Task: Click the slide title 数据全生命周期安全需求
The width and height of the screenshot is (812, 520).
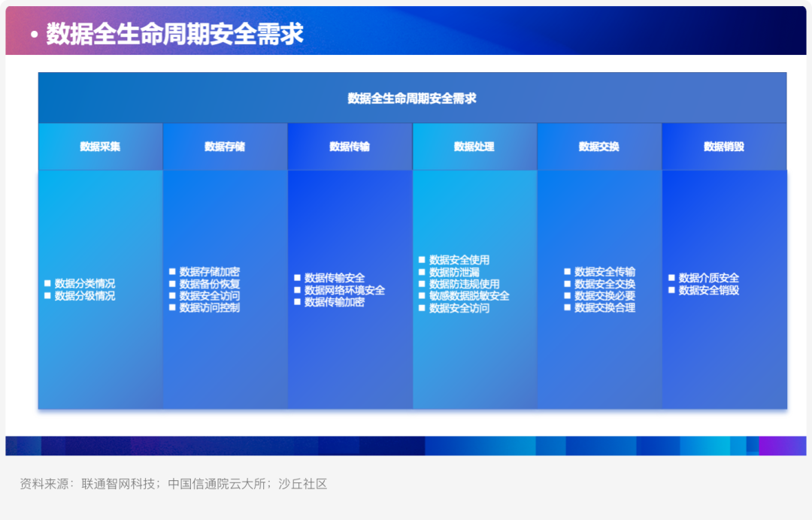Action: pos(174,34)
